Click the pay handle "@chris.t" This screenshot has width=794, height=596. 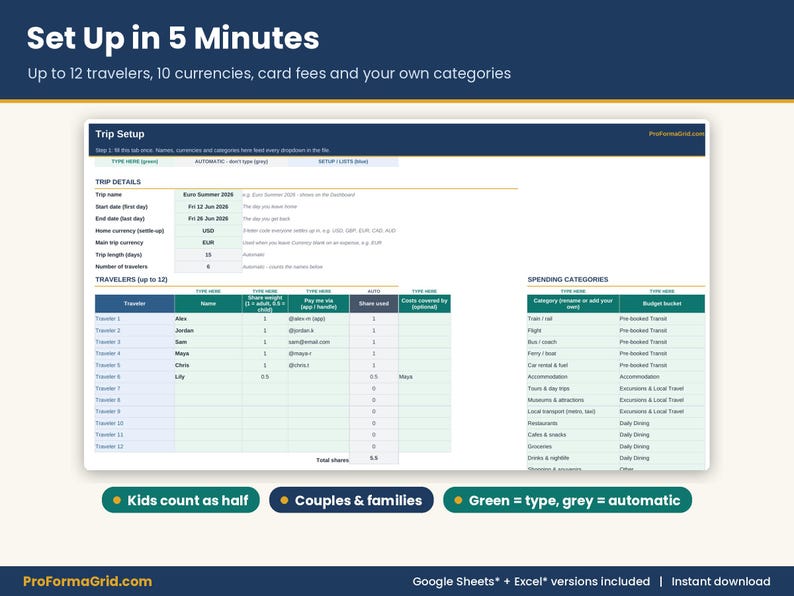319,365
